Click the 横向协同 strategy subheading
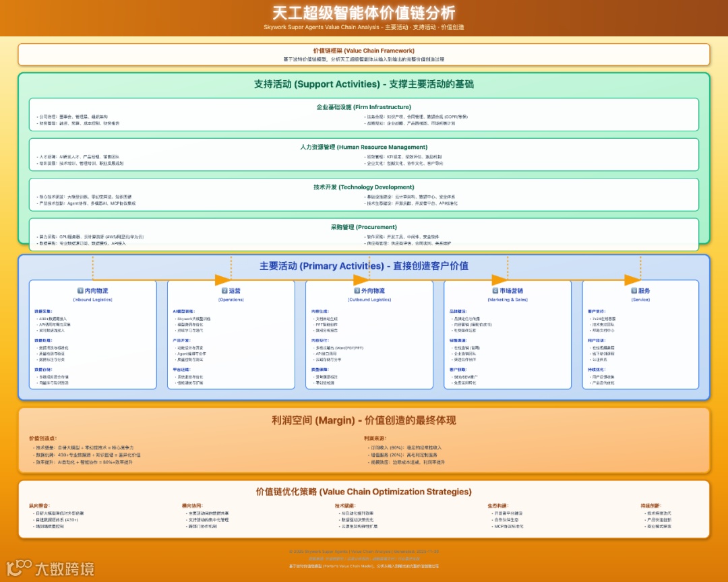Viewport: 728px width, 582px height. [192, 505]
